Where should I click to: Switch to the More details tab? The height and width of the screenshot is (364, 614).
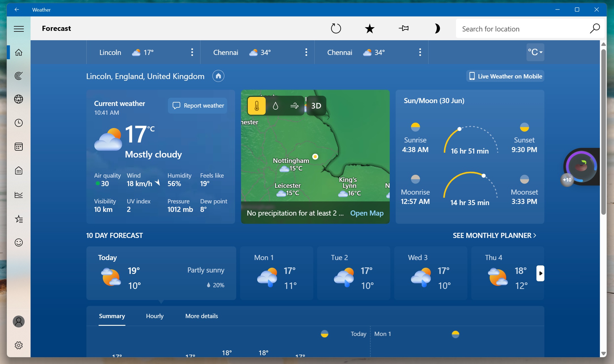[x=201, y=316]
